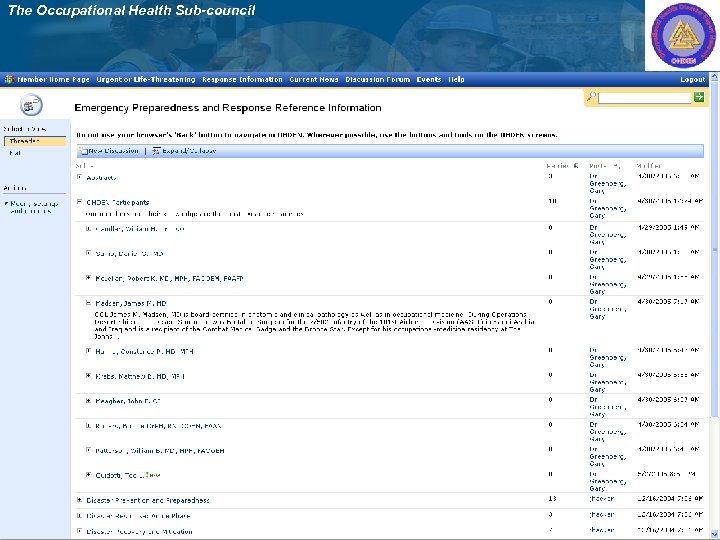720x540 pixels.
Task: Open the Krebs, Matthew post link
Action: (x=140, y=376)
